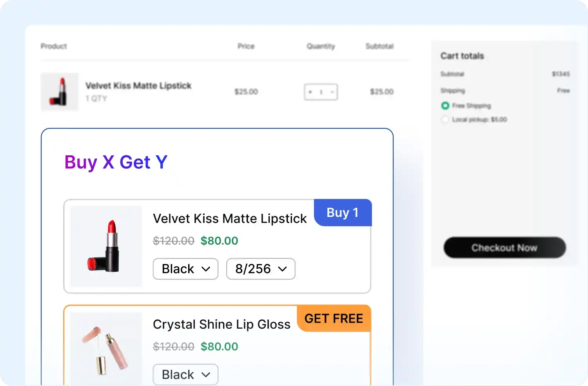The image size is (588, 386).
Task: Open the Velvet Kiss Matte Lipstick product link
Action: tap(138, 86)
